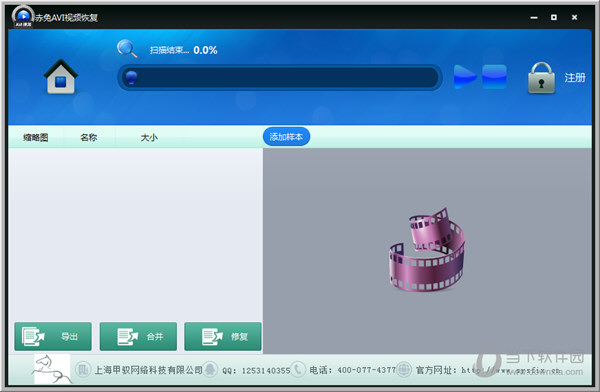Stop scanning with the blue square button

point(494,77)
